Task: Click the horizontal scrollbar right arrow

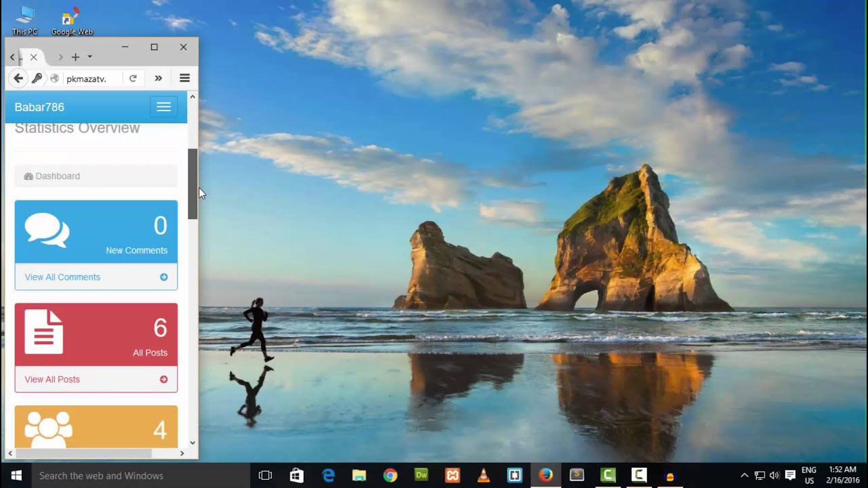Action: point(182,453)
